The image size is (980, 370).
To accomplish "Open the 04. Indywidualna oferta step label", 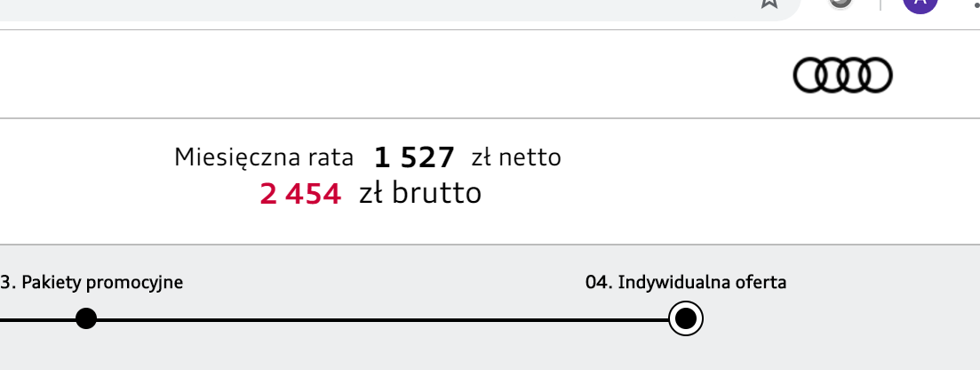I will [x=686, y=283].
